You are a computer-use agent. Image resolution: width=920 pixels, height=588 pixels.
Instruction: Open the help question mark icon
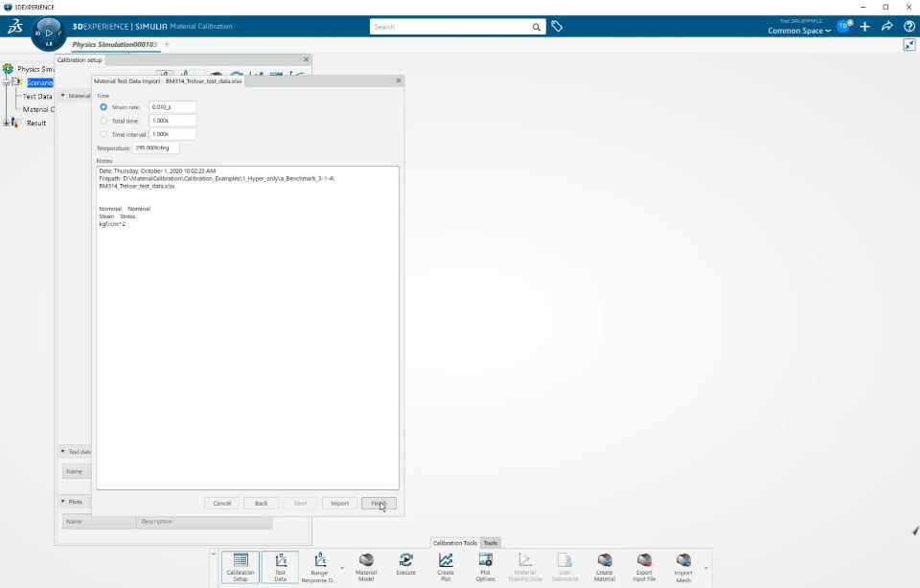[x=908, y=27]
